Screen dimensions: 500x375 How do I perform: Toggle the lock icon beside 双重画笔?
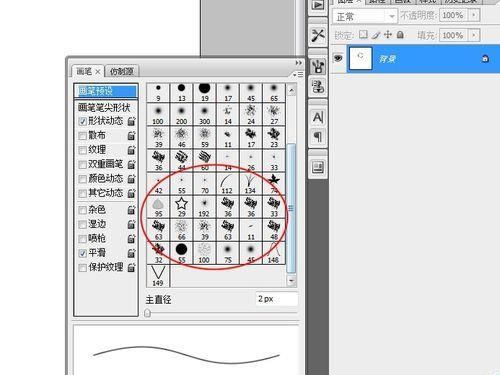click(132, 164)
